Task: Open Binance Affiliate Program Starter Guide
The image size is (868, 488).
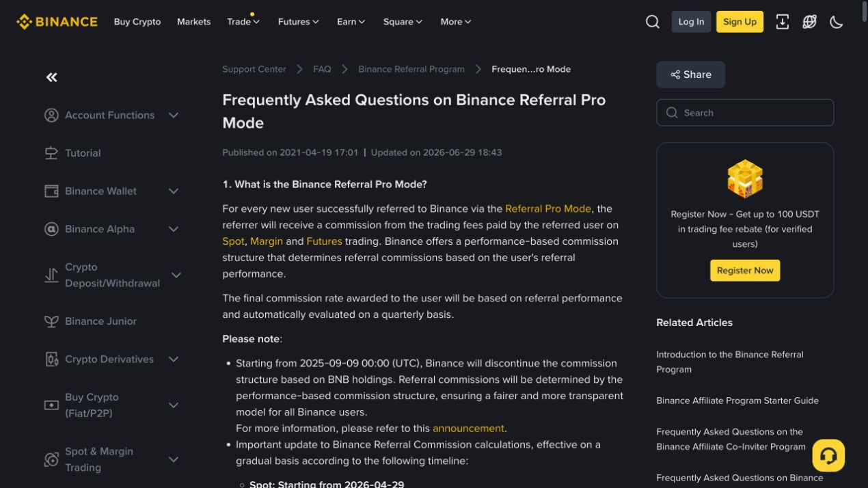Action: coord(737,401)
